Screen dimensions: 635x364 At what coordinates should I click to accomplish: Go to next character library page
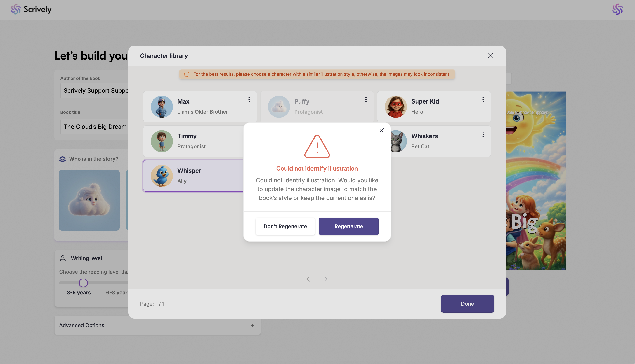tap(325, 279)
